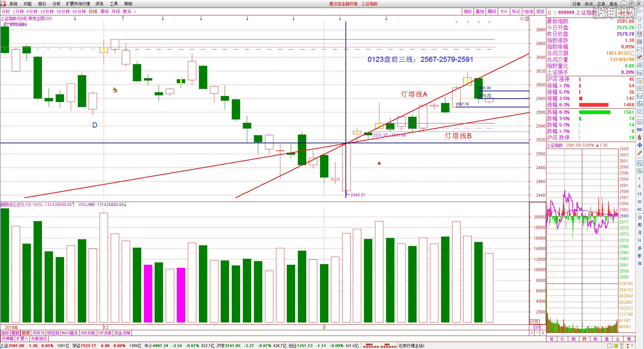Open the f(x) formula icon
Viewport: 644px width, 349px height.
coord(640,104)
